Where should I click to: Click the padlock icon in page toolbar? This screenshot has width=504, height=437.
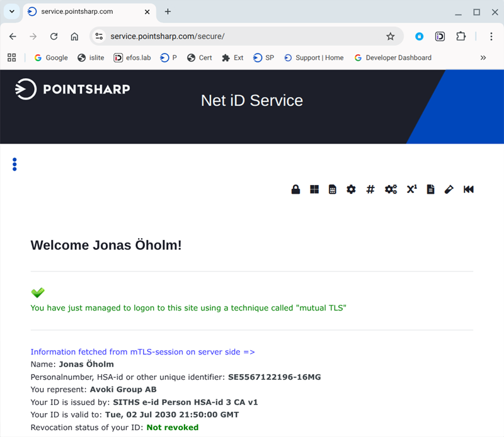[295, 190]
